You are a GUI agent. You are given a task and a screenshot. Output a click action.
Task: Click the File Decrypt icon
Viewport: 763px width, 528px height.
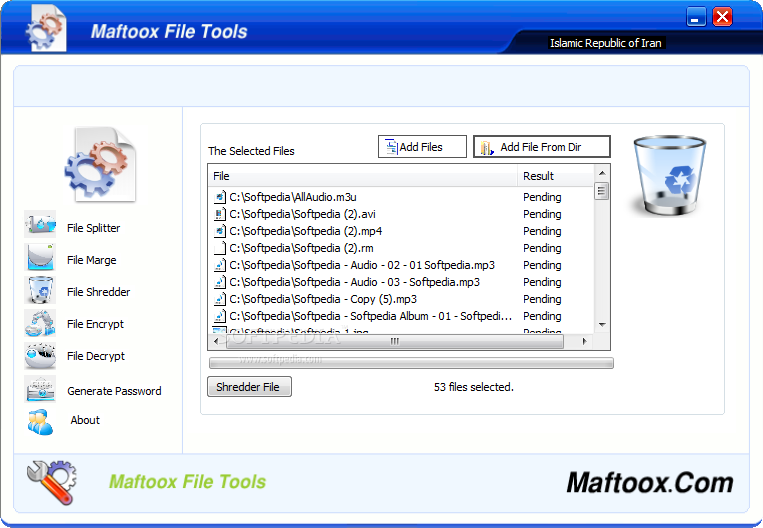click(40, 356)
